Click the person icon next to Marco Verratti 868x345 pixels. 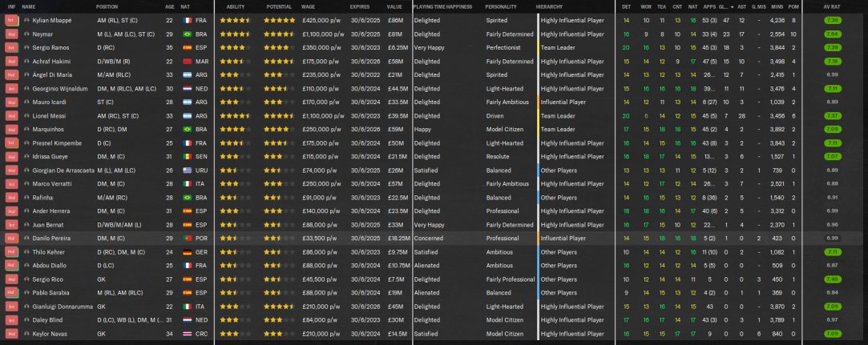click(26, 183)
